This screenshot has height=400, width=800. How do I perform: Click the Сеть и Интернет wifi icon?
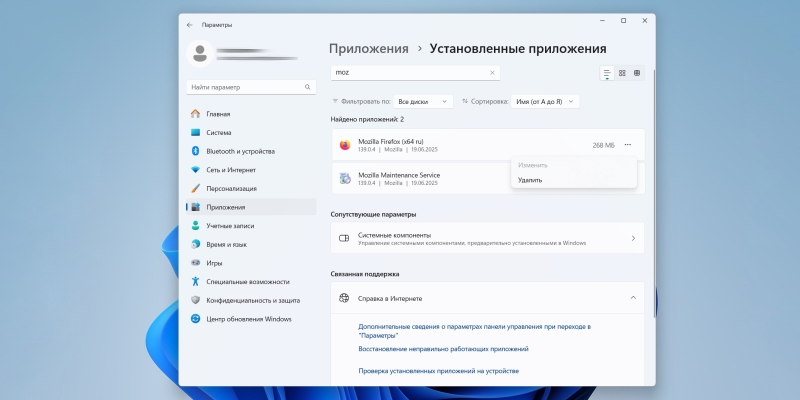point(195,170)
